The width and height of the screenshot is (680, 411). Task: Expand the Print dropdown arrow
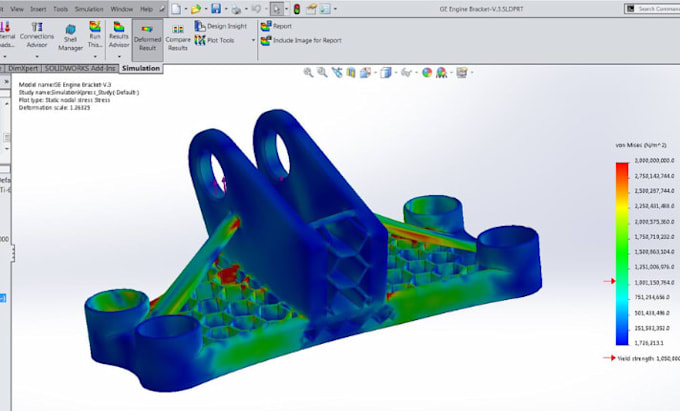coord(246,9)
